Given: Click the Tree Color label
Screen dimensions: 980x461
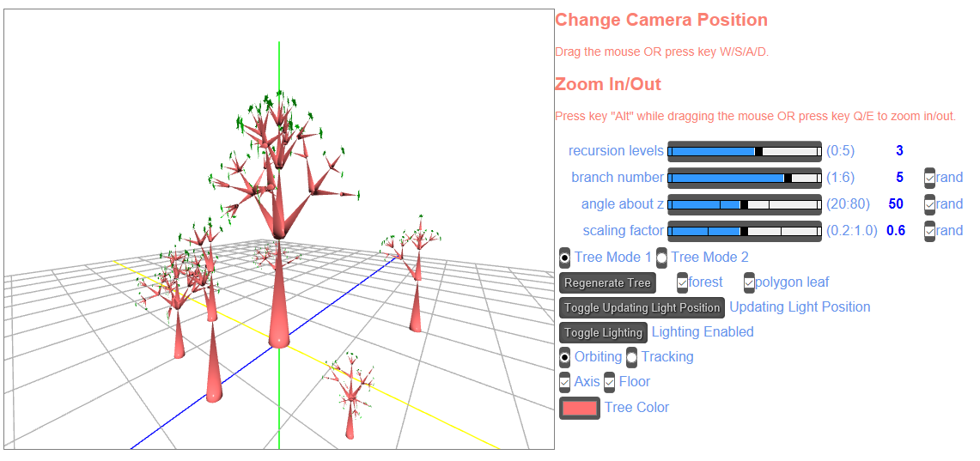Looking at the screenshot, I should [637, 408].
